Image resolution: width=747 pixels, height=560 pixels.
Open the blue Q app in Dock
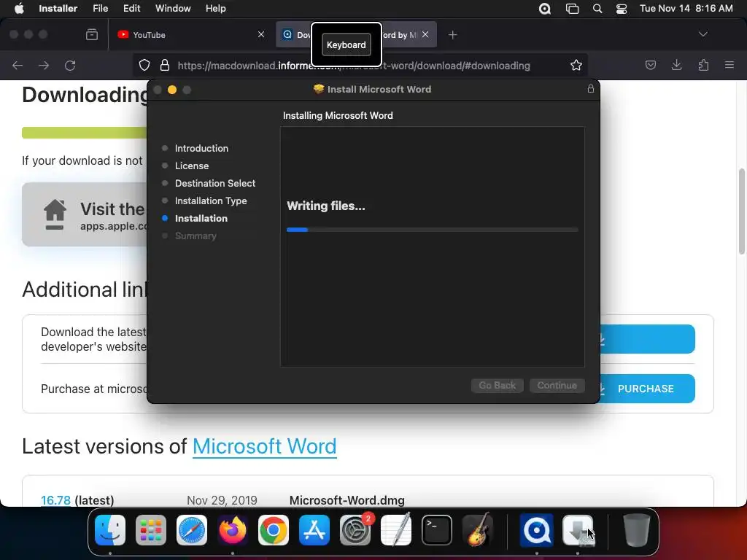coord(537,530)
